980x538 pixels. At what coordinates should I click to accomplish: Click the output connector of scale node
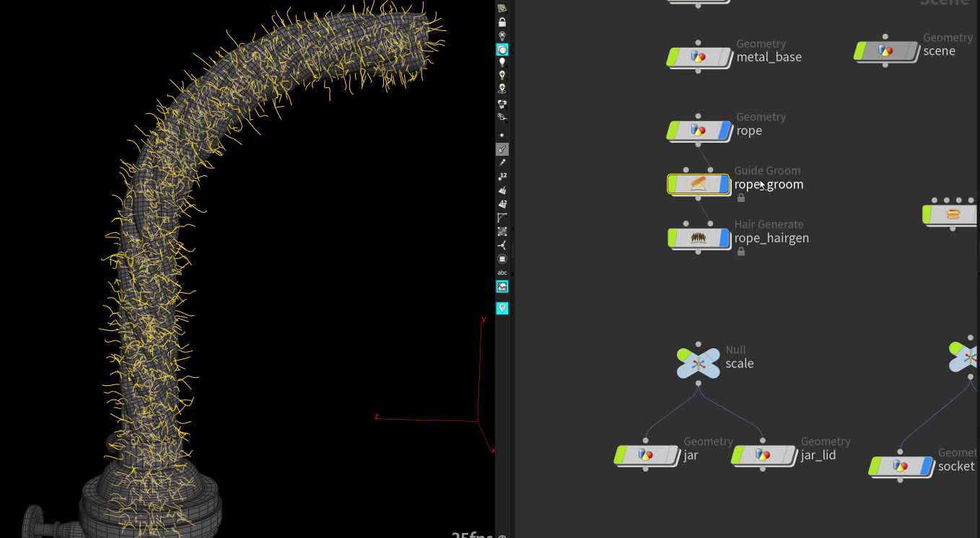pos(698,383)
